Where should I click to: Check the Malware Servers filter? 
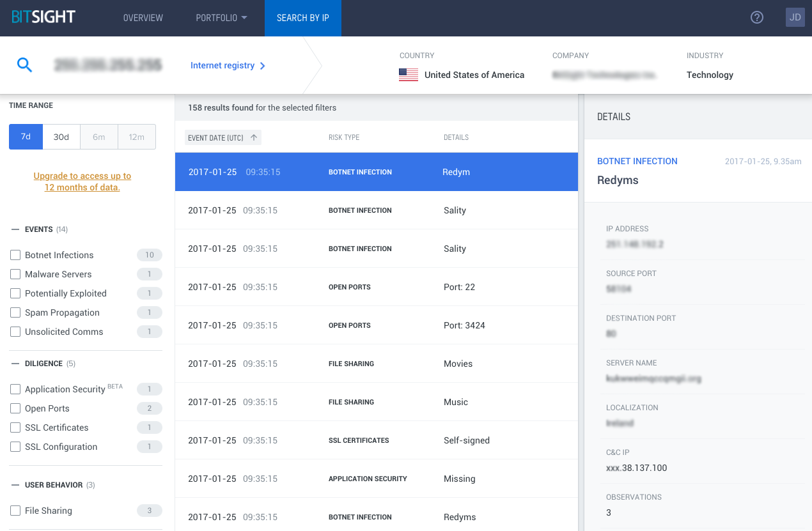[15, 274]
